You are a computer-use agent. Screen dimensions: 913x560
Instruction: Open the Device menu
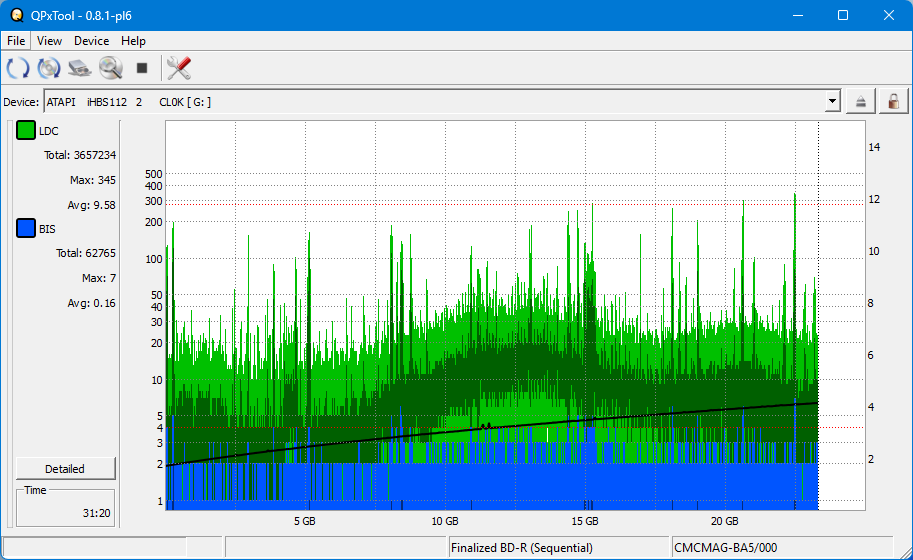pyautogui.click(x=91, y=41)
